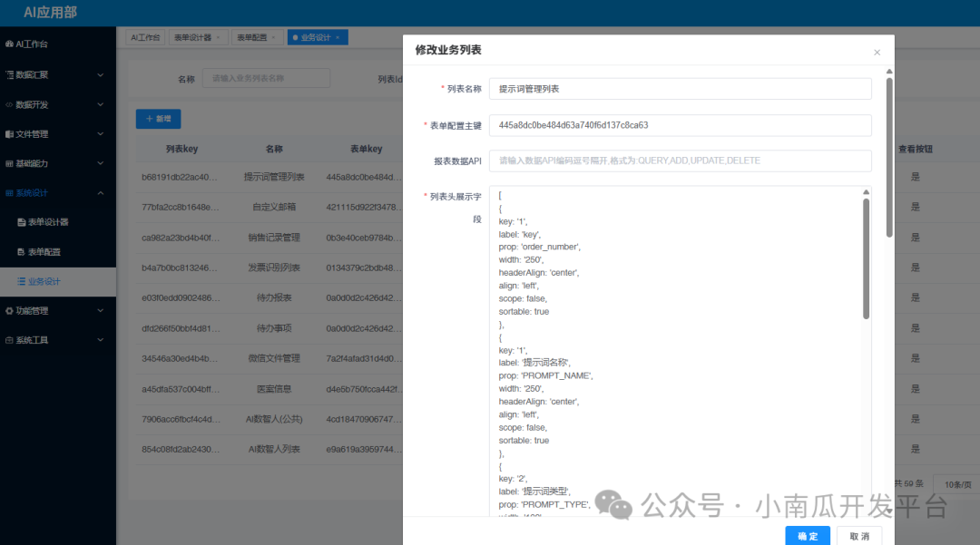
Task: Expand the 功能管理 sidebar menu
Action: 57,311
